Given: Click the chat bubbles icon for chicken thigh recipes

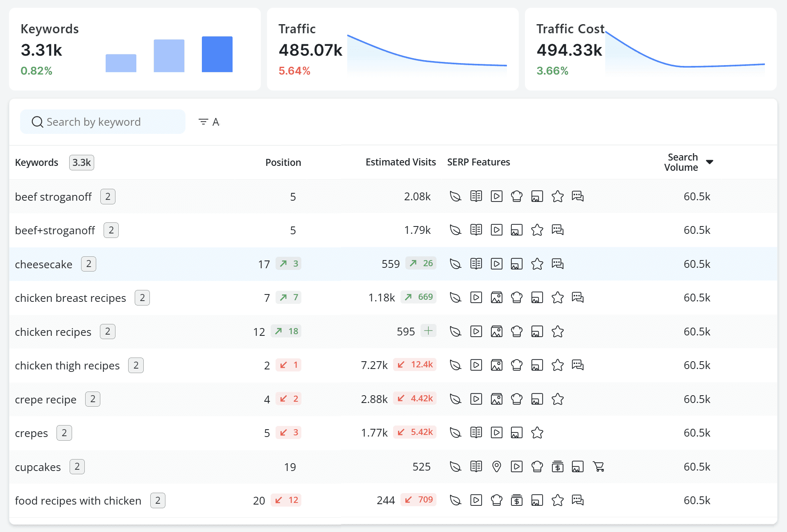Looking at the screenshot, I should pos(578,365).
